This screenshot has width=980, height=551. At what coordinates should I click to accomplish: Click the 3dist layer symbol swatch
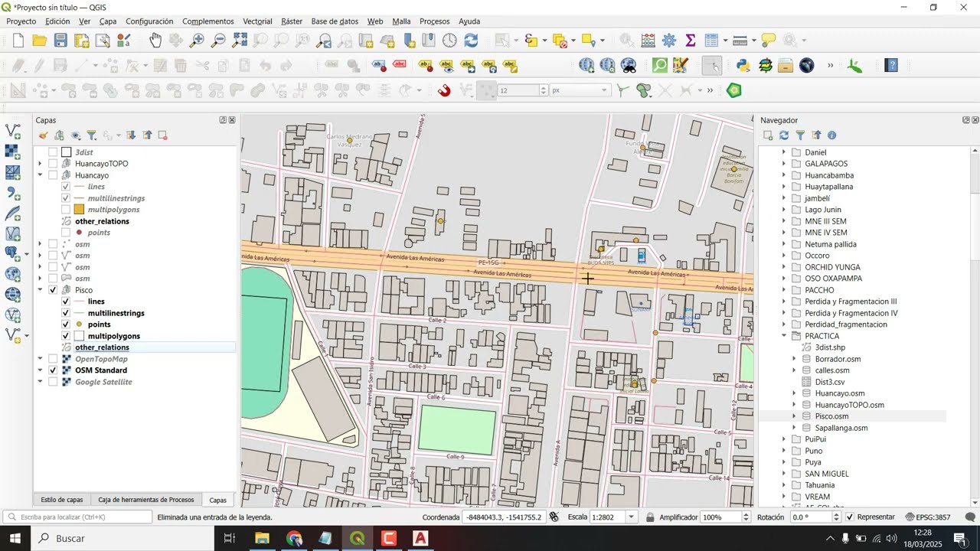tap(67, 152)
